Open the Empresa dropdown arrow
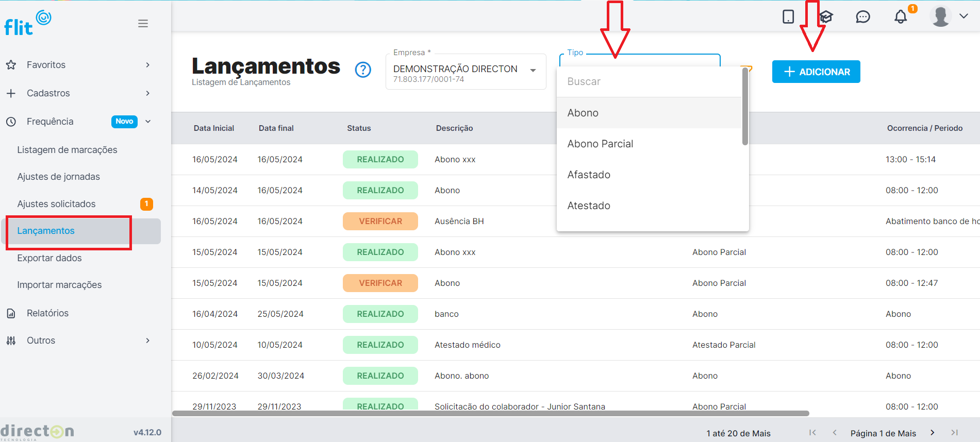This screenshot has height=442, width=980. coord(533,71)
